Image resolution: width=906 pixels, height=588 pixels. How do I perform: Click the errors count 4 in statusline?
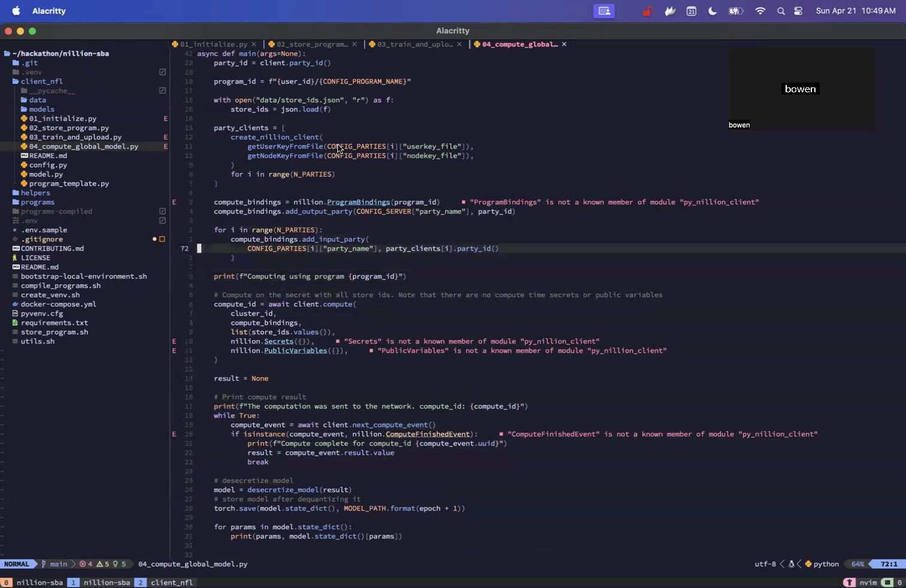click(x=86, y=564)
